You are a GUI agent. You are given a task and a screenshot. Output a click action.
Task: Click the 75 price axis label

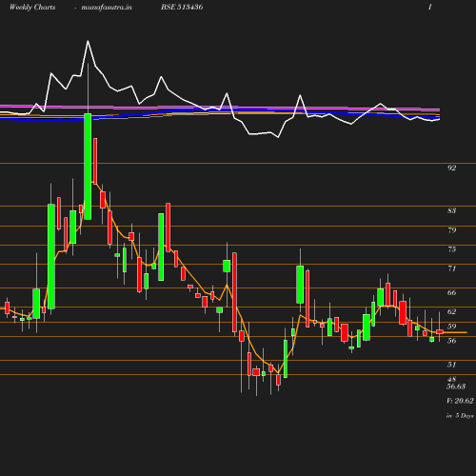451,249
